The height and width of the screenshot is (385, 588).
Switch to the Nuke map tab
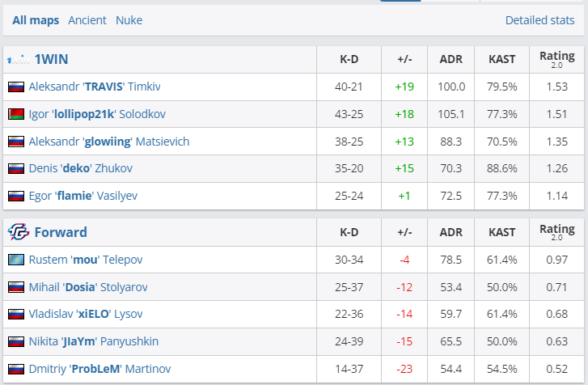point(129,20)
